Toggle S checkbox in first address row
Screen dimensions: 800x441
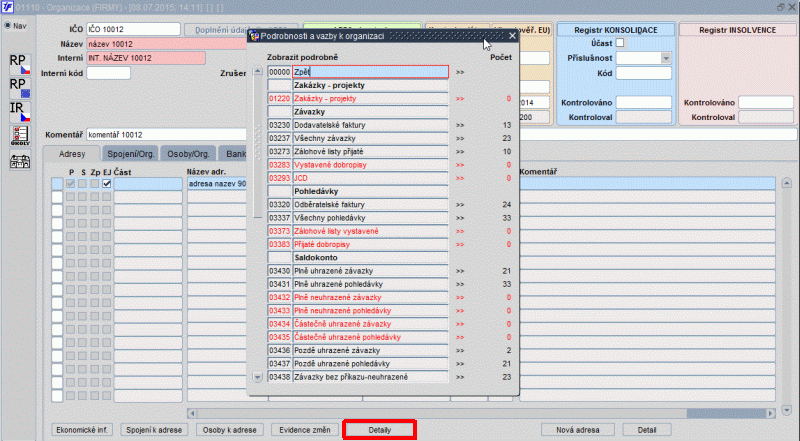[83, 184]
